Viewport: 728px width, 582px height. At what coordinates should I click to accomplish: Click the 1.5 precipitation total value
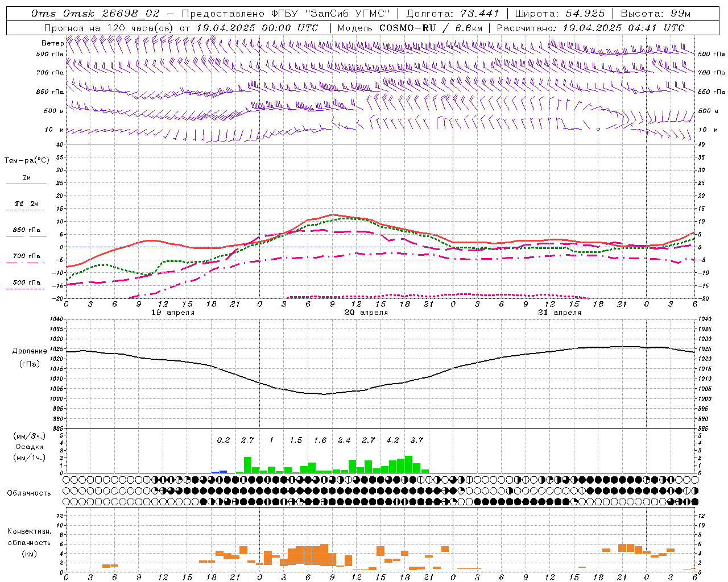coord(296,440)
